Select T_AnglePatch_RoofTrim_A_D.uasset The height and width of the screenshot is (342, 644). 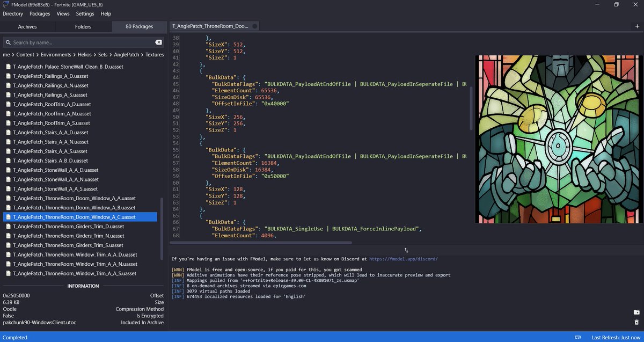(80, 104)
